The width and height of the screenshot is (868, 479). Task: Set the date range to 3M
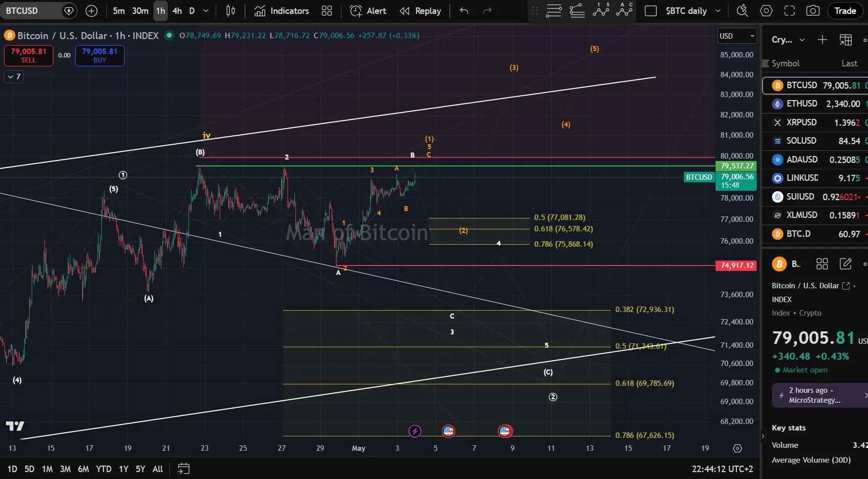pos(65,469)
